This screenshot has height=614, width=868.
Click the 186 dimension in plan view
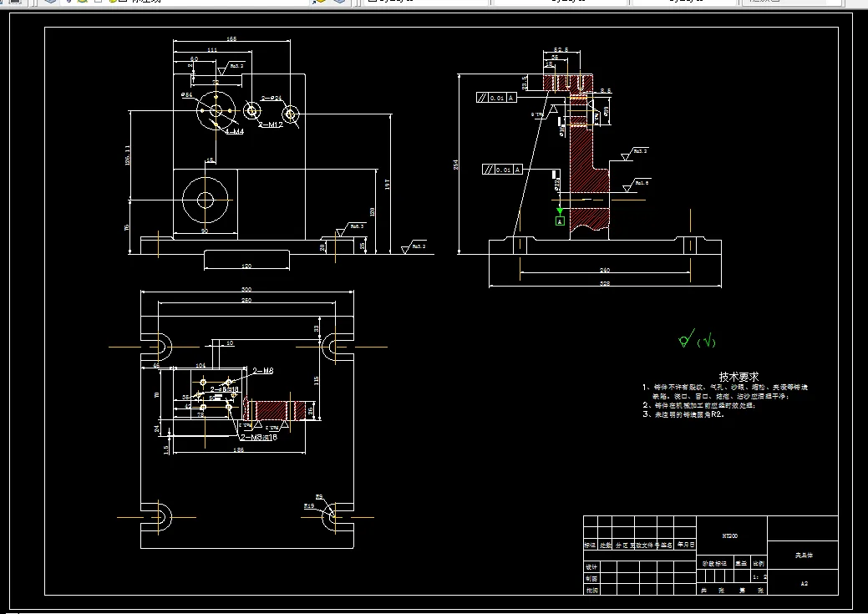239,449
